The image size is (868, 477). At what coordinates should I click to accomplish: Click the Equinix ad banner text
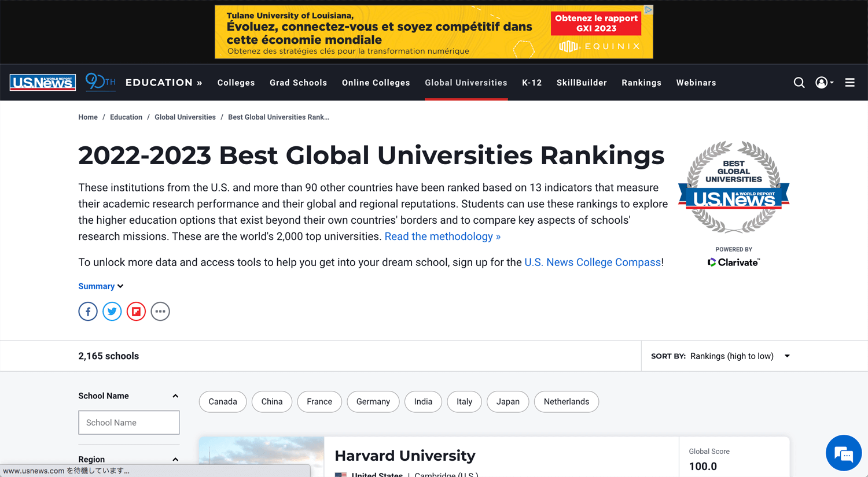tap(379, 34)
